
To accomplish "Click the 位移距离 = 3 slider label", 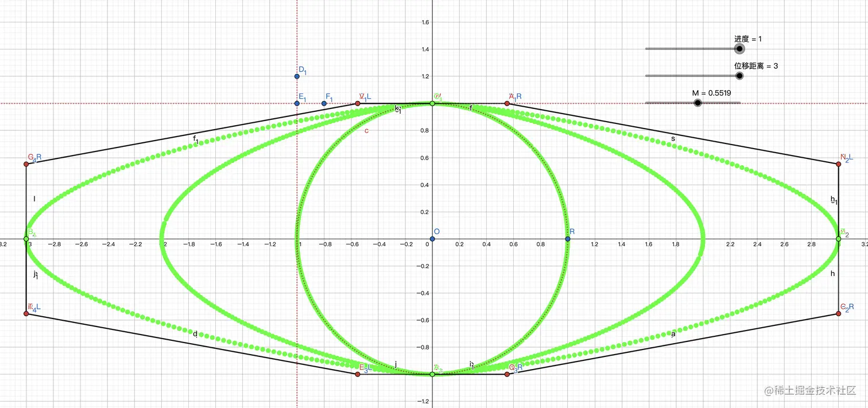I will pyautogui.click(x=756, y=66).
